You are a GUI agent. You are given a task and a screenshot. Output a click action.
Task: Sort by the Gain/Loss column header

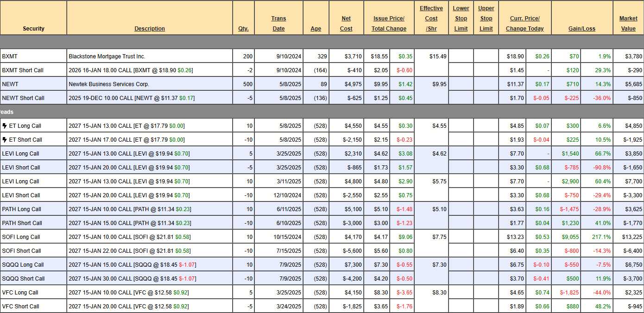[x=581, y=29]
